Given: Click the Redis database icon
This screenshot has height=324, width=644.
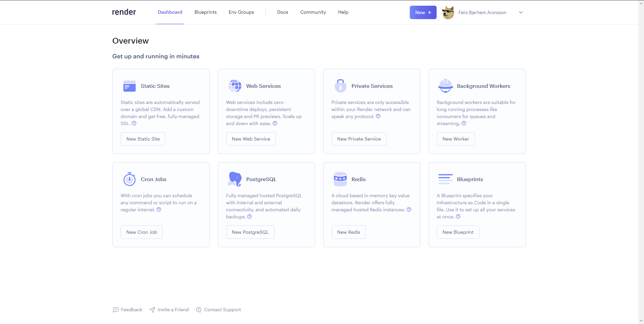Looking at the screenshot, I should tap(340, 179).
